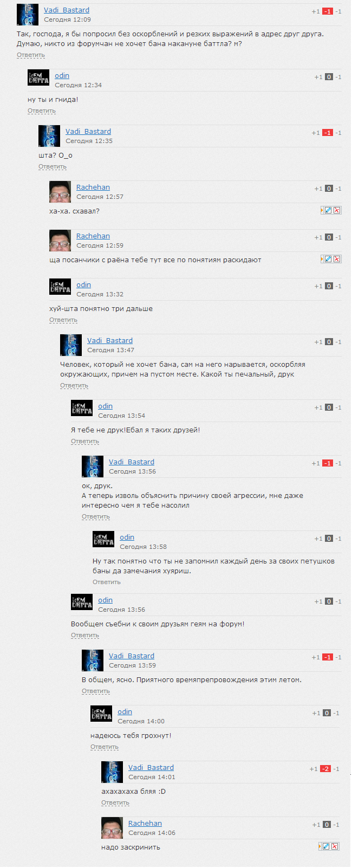Edit the 'надо заскринить' comment with pencil icon
Screen dimensions: 352x868
click(325, 846)
